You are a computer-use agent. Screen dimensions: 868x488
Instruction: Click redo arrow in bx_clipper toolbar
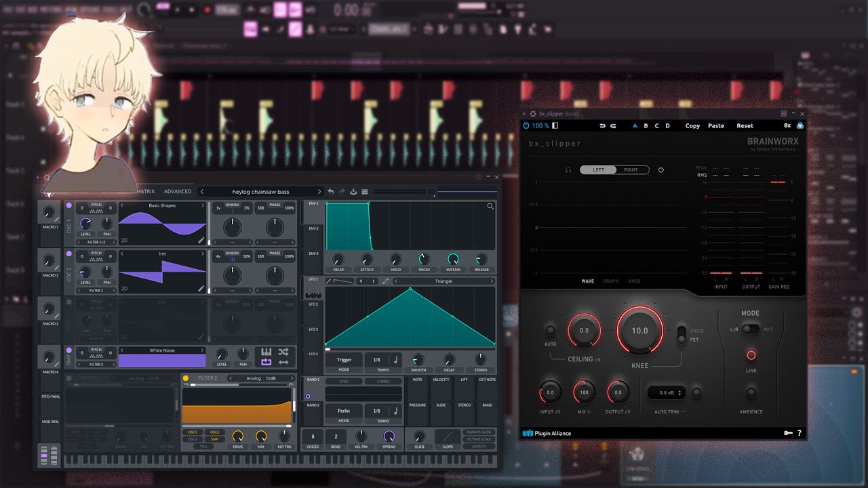(x=613, y=125)
